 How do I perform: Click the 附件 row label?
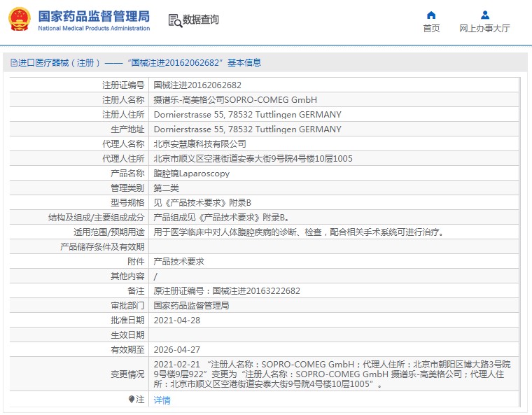coord(136,262)
